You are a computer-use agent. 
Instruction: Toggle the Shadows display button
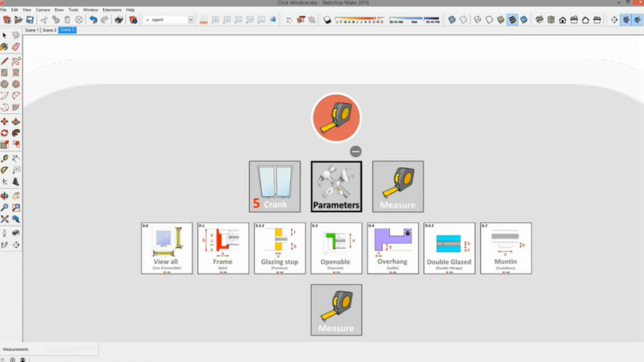pos(327,20)
